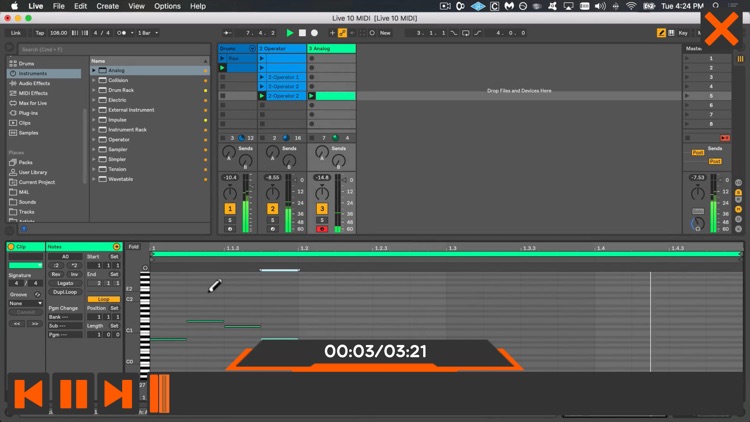Open the Create menu

(108, 6)
